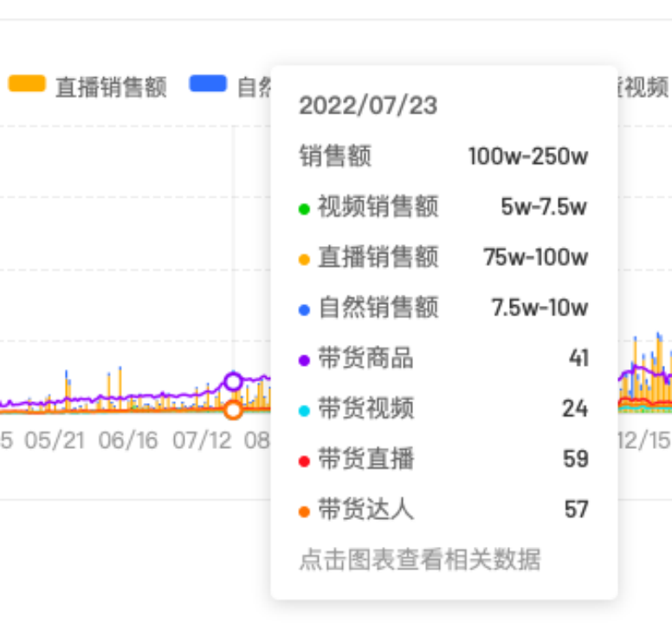Click purple dot beside 带货商品
Image resolution: width=672 pixels, height=624 pixels.
tap(304, 360)
